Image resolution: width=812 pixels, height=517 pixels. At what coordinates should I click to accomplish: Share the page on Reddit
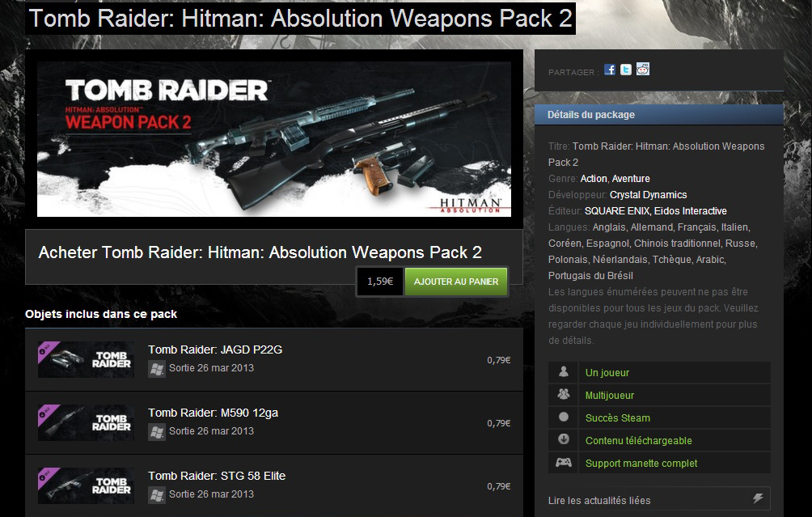pos(643,70)
